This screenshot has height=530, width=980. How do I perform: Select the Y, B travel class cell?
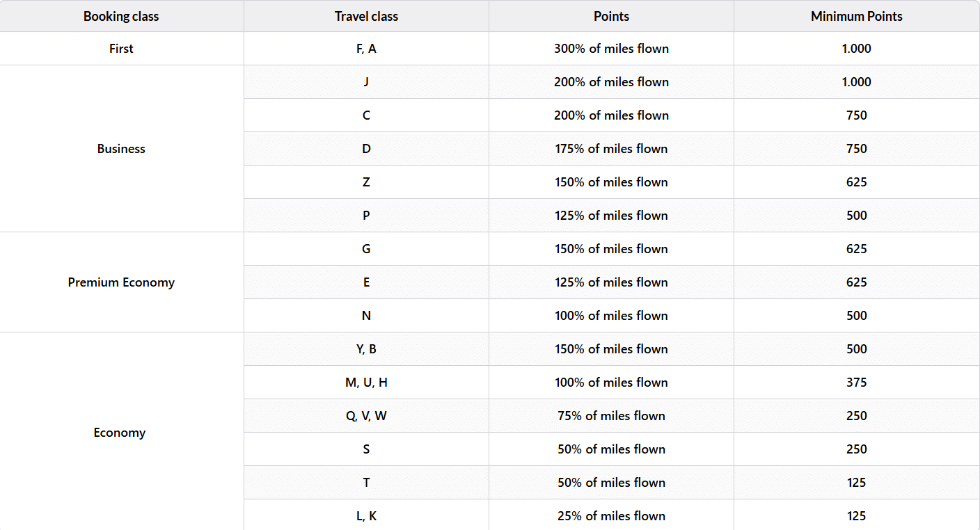tap(366, 349)
